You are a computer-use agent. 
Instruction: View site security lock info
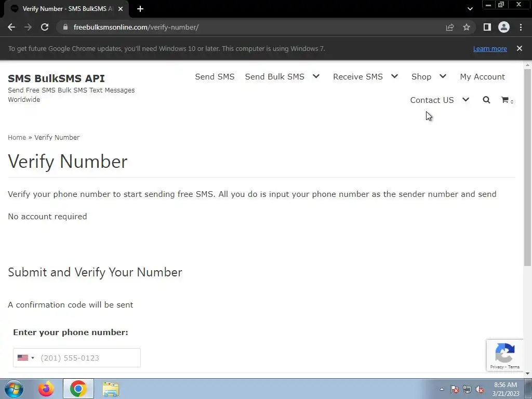[x=65, y=27]
